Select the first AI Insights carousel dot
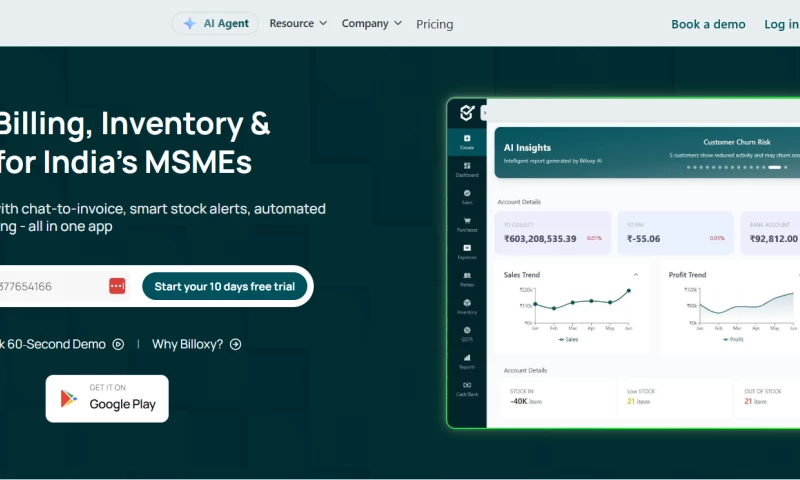800x480 pixels. (688, 167)
